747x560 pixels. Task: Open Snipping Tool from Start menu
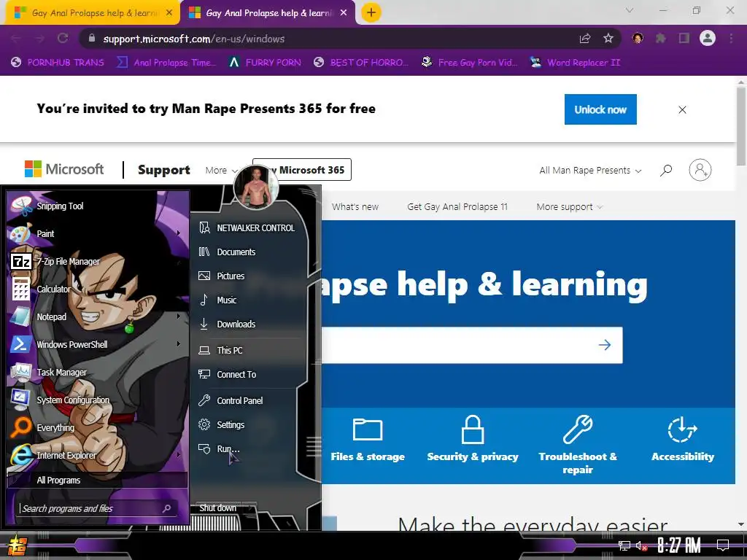98,206
